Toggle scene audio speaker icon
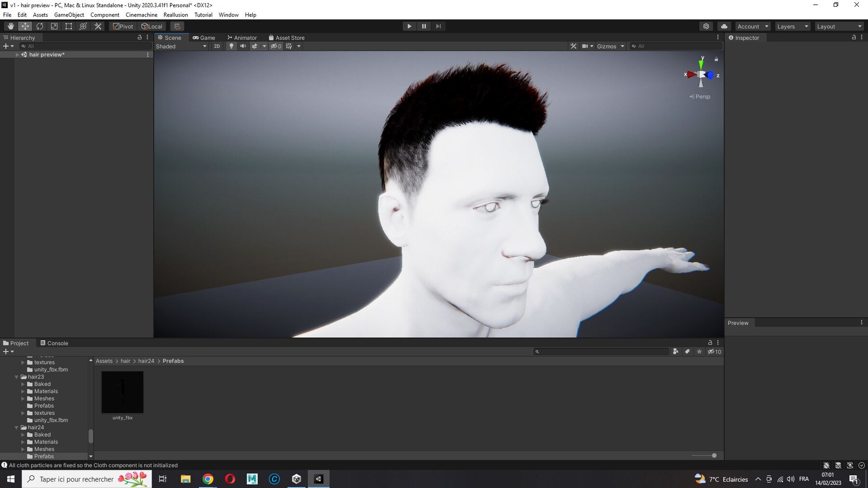The width and height of the screenshot is (868, 488). pyautogui.click(x=243, y=46)
